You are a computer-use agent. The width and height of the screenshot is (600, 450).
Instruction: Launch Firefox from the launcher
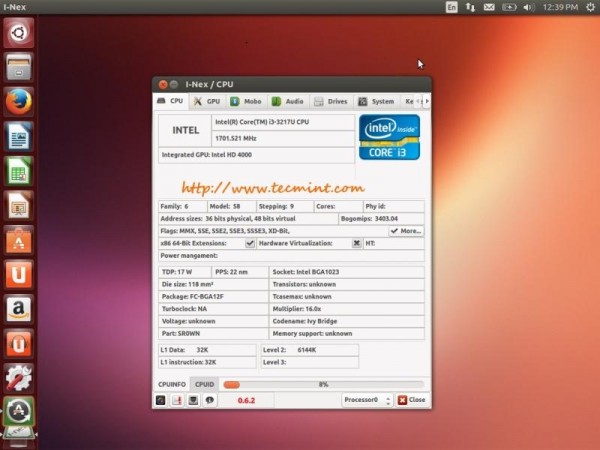18,101
